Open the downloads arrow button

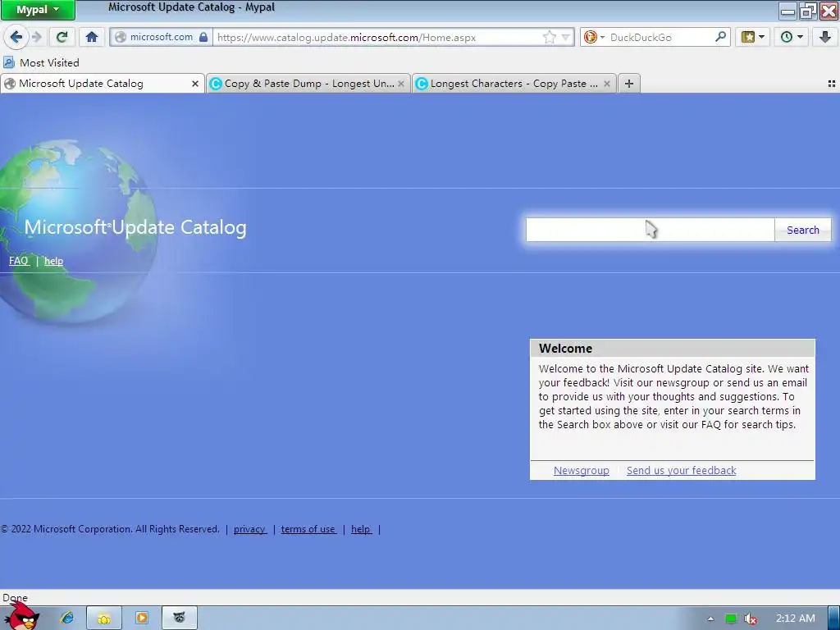tap(825, 37)
